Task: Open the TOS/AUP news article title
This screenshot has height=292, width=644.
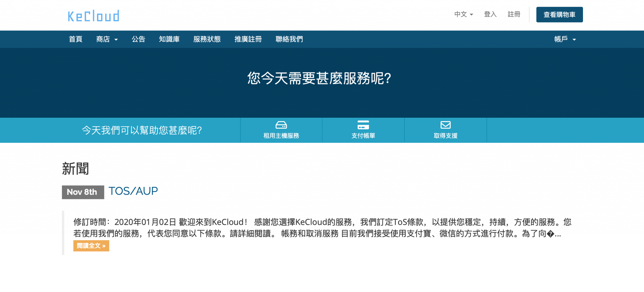Action: click(133, 191)
